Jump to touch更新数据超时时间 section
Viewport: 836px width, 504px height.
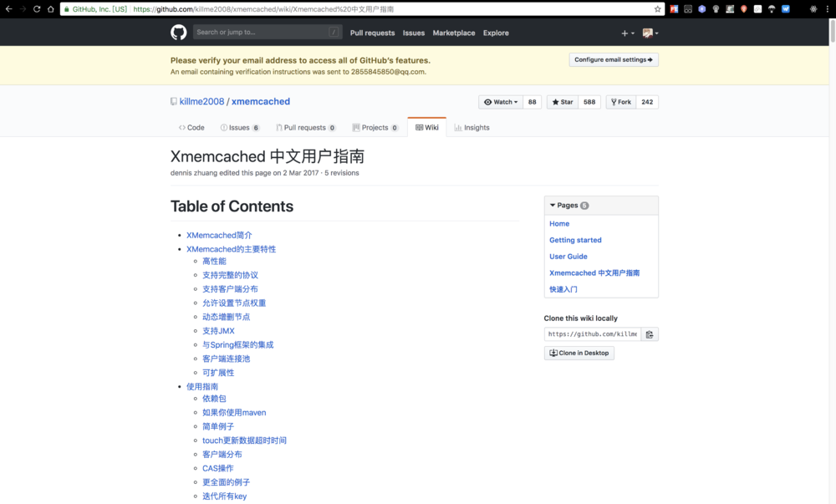coord(244,440)
